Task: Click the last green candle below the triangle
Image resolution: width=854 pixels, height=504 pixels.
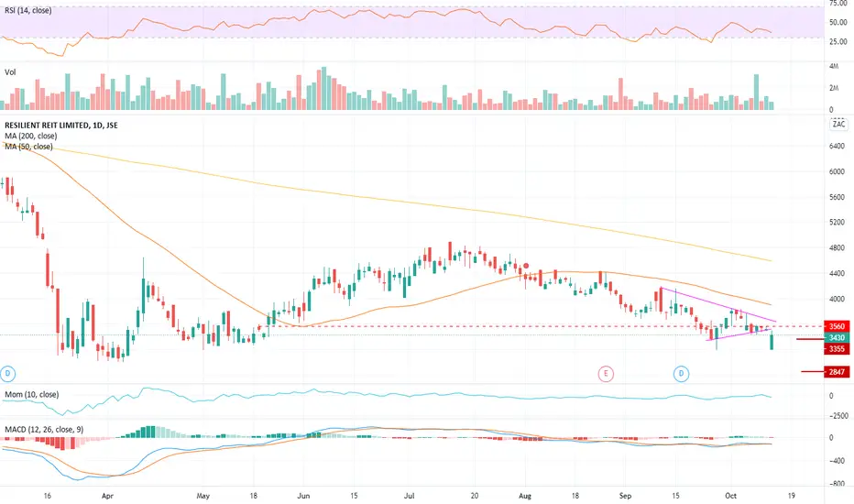Action: [x=772, y=341]
